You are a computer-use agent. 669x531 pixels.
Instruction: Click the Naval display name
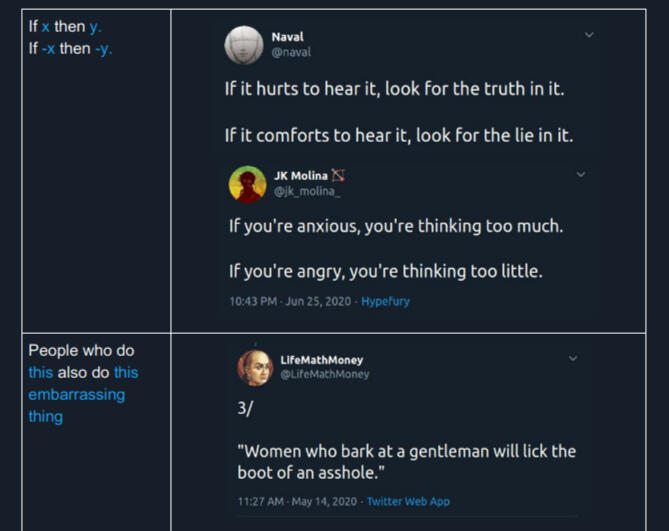pos(287,37)
